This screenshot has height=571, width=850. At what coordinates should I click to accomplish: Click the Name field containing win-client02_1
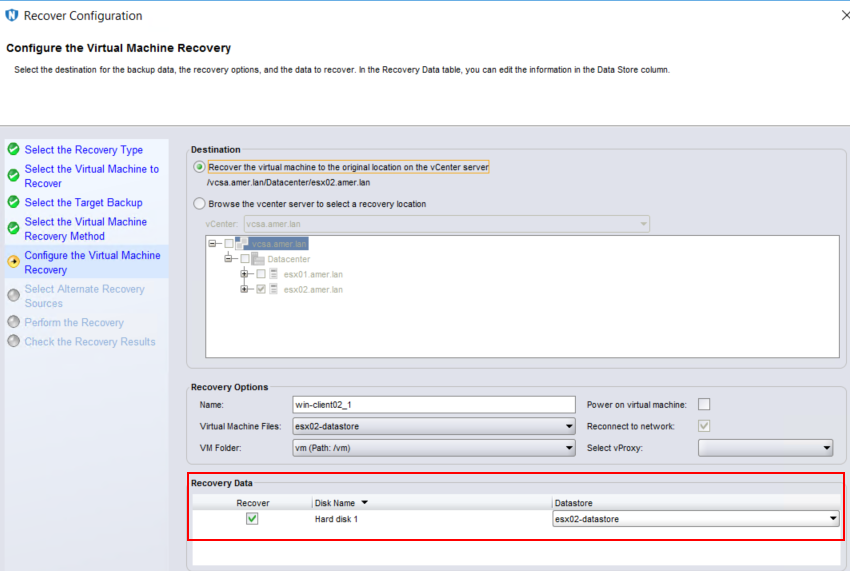(x=433, y=404)
